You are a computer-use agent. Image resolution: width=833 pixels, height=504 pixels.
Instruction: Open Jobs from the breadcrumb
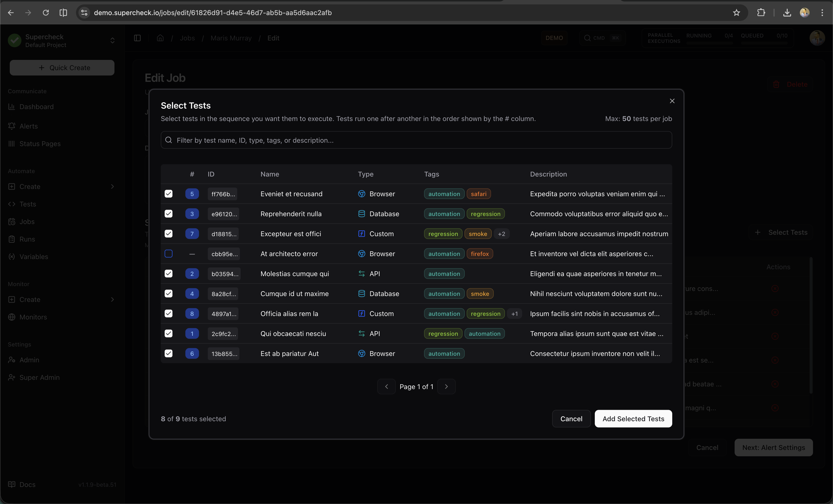point(187,38)
